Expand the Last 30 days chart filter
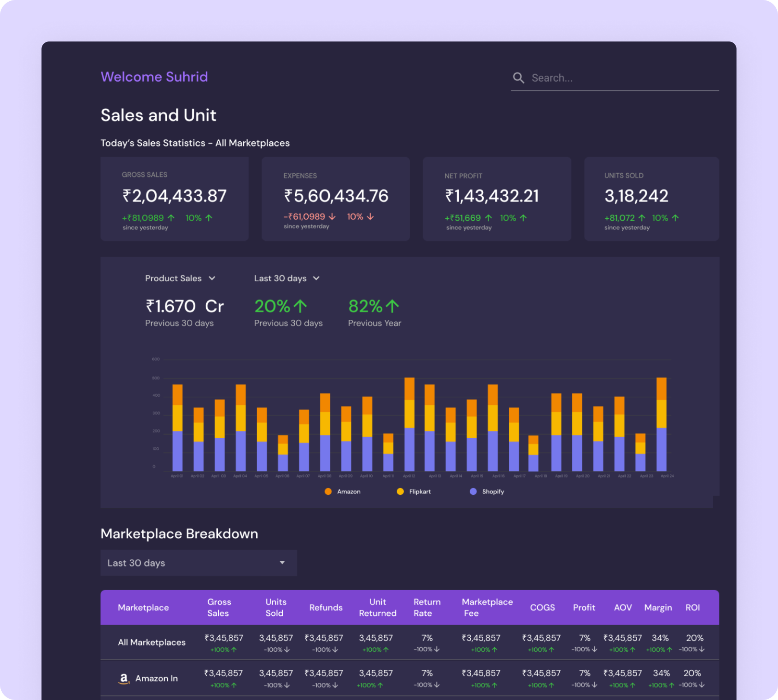 287,278
